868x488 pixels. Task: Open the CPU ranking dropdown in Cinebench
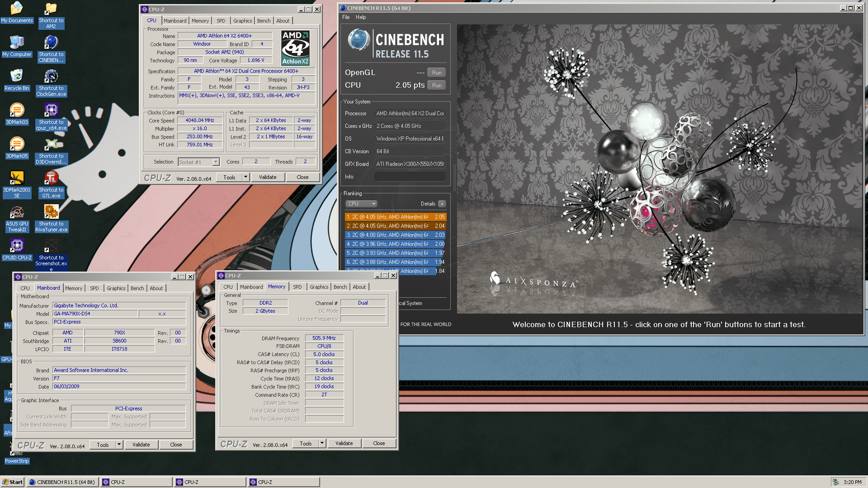(361, 204)
